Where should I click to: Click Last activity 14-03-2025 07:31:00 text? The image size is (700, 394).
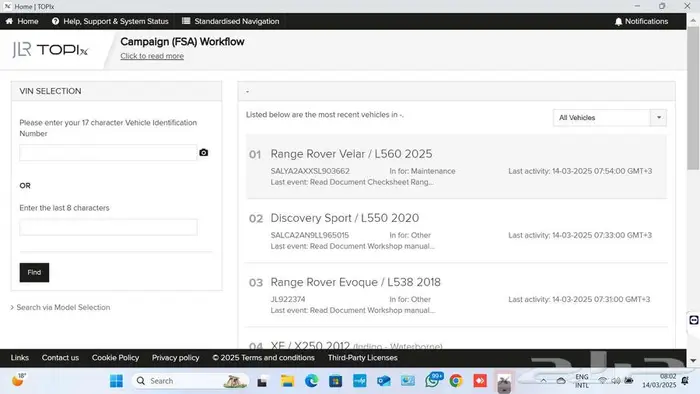pos(579,299)
